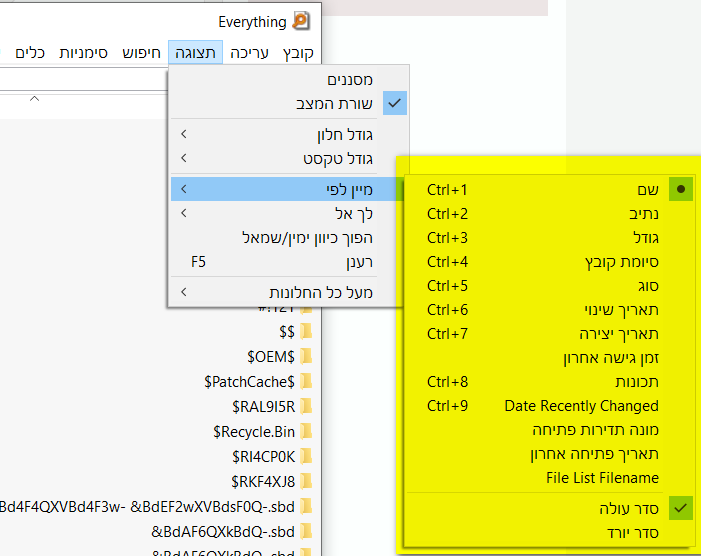Click the folder icon next to $RAL9I5R

(306, 407)
